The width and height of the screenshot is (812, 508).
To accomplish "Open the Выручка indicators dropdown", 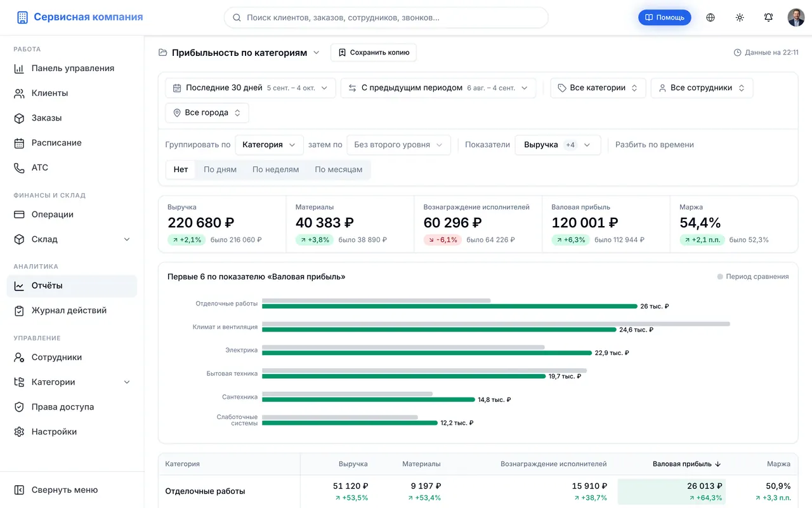I will point(557,145).
